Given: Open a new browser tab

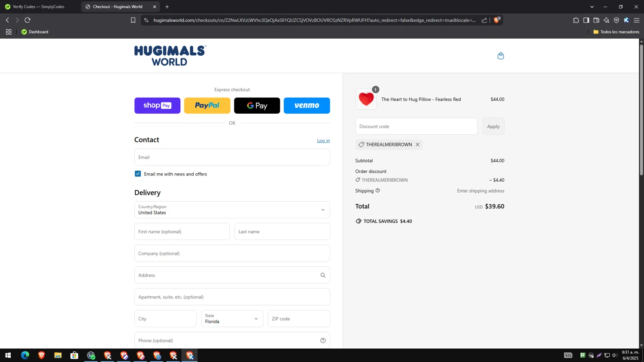Looking at the screenshot, I should point(167,7).
